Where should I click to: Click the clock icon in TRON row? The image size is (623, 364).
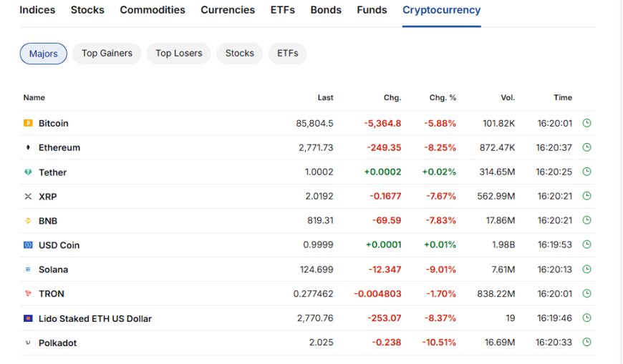[x=587, y=293]
